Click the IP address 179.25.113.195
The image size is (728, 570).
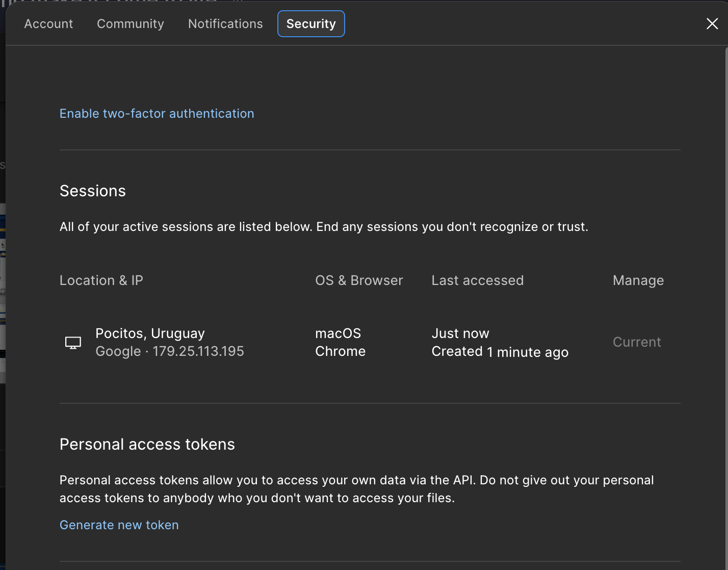(x=198, y=351)
